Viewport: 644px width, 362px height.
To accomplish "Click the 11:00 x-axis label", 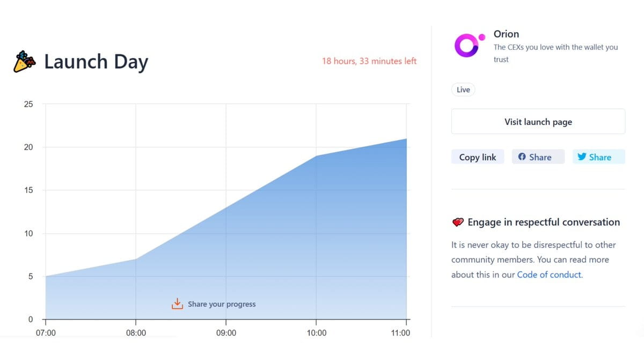I will (400, 333).
